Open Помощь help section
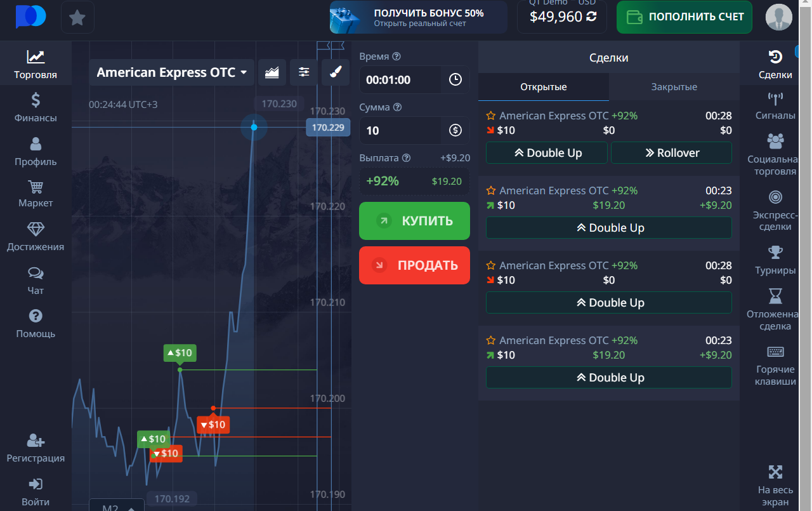 point(36,324)
